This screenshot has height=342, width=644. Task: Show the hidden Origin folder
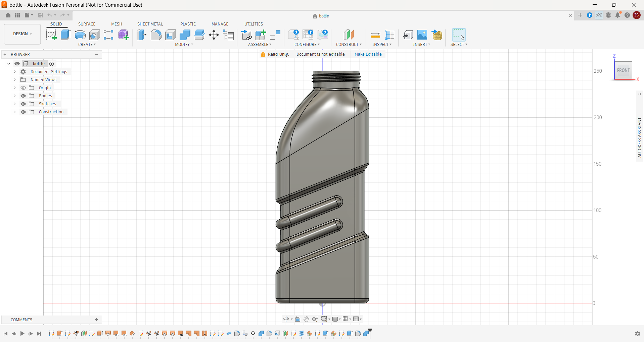click(23, 88)
